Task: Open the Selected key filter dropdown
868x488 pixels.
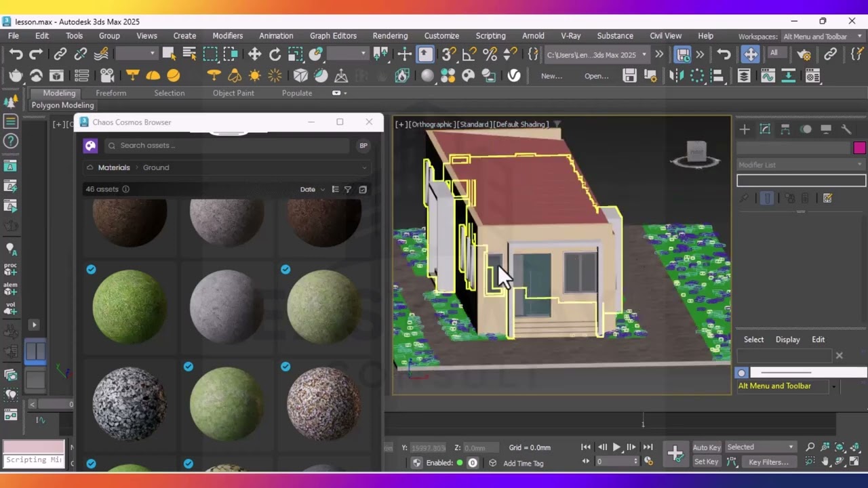Action: 760,447
